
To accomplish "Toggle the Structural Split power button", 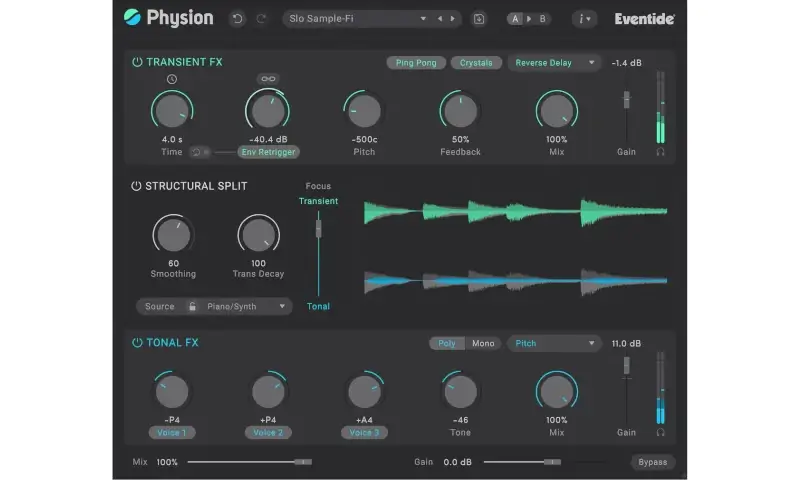I will tap(137, 186).
